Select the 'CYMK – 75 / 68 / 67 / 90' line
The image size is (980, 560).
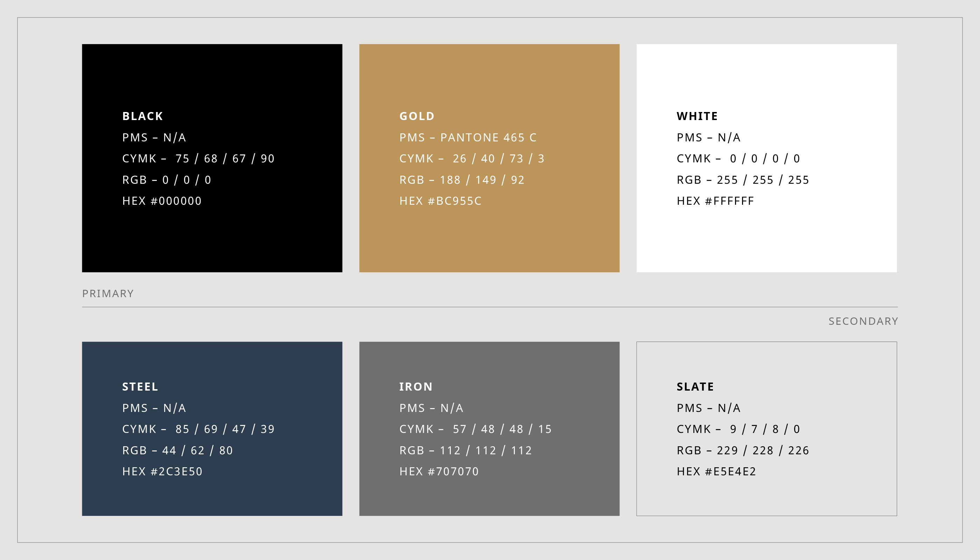198,159
